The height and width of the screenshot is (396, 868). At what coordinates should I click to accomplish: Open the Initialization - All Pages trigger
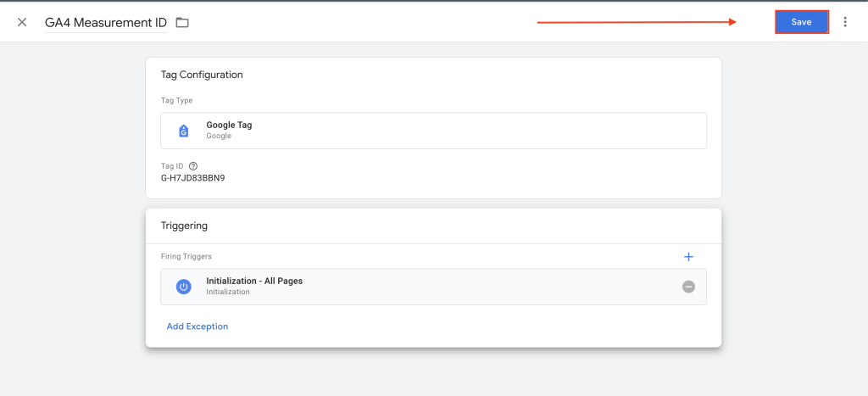[x=433, y=287]
